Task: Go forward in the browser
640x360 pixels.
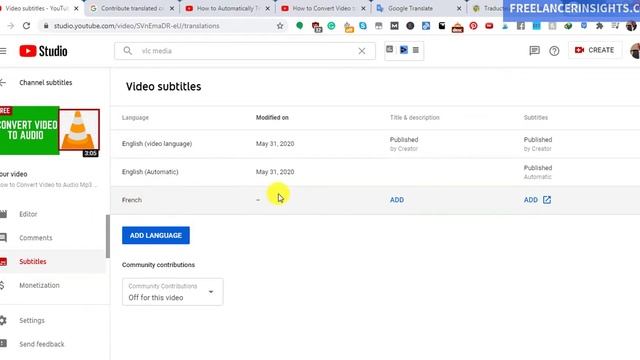Action: click(11, 26)
